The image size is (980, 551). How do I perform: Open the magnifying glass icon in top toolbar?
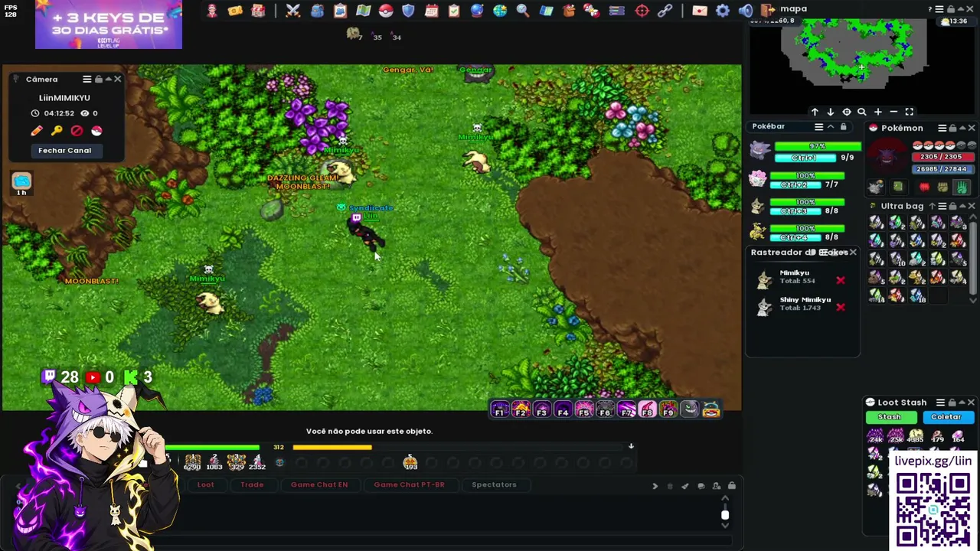[523, 11]
